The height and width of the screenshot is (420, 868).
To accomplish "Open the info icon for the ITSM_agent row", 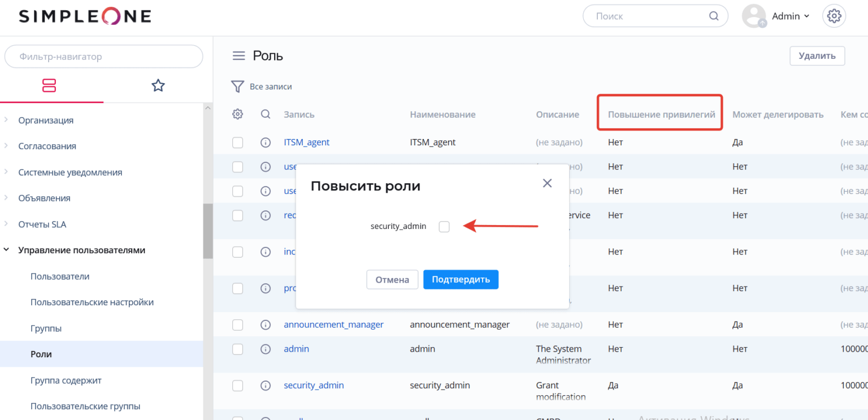I will [x=266, y=142].
